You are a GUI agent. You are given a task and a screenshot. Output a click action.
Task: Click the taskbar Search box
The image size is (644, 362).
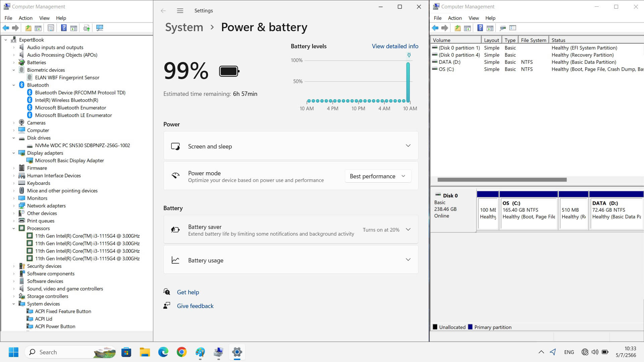70,352
